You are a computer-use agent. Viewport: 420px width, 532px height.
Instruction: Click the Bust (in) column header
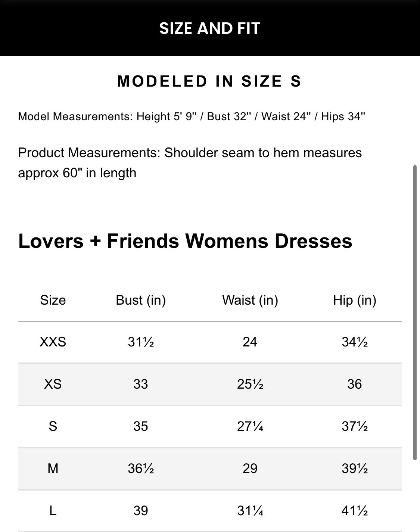pos(141,300)
